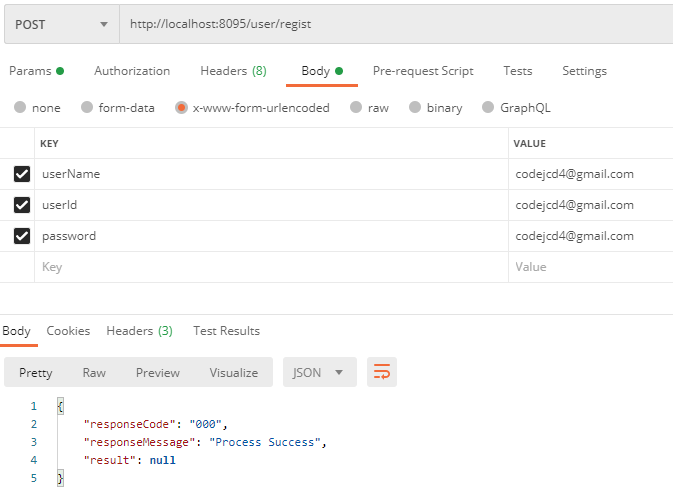673x495 pixels.
Task: Collapse the JSON object at line 1
Action: (x=61, y=406)
